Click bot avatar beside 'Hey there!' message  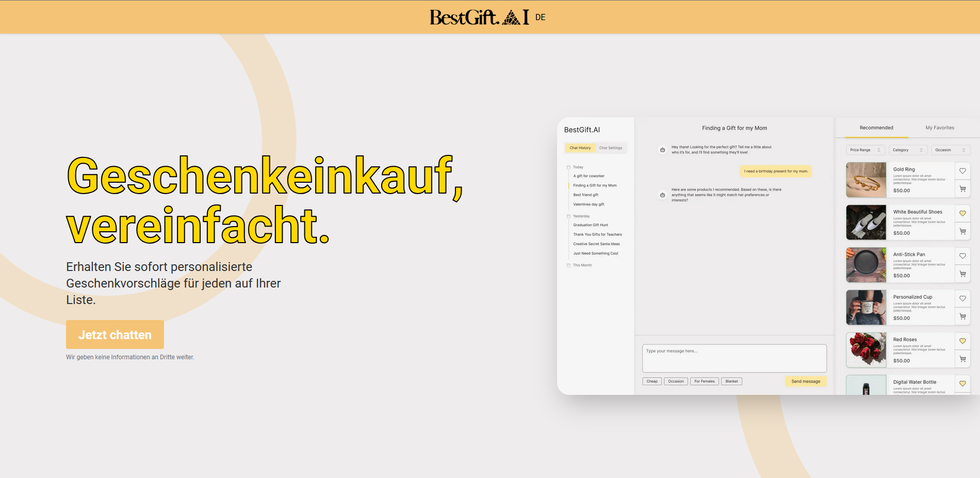coord(662,150)
